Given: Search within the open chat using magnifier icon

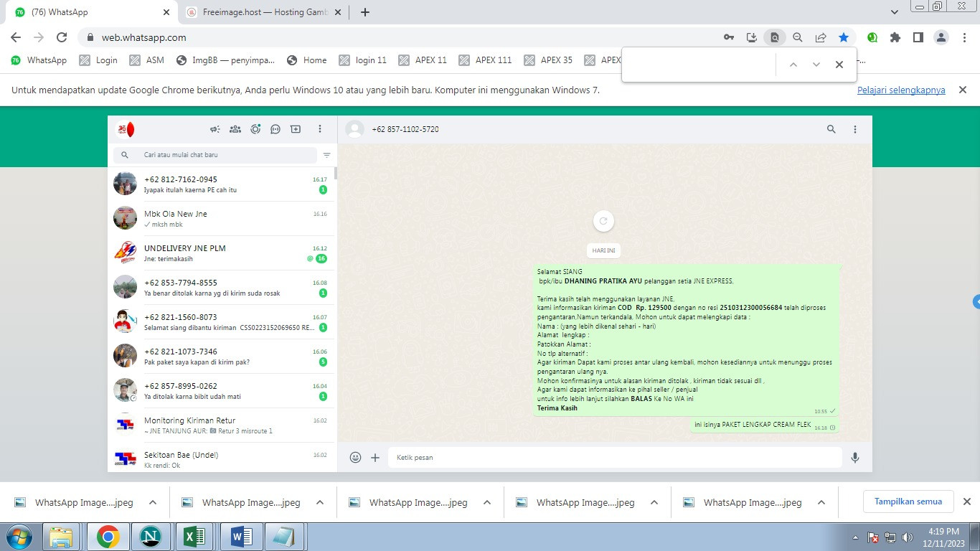Looking at the screenshot, I should 831,129.
